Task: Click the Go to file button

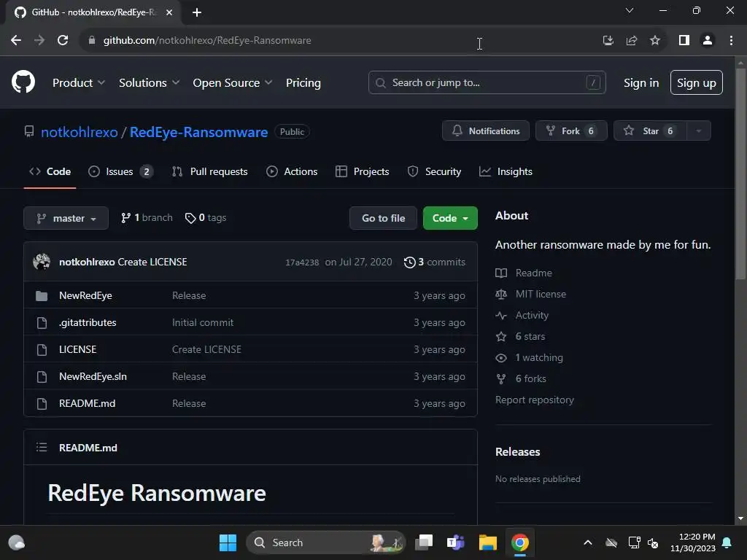Action: 383,218
